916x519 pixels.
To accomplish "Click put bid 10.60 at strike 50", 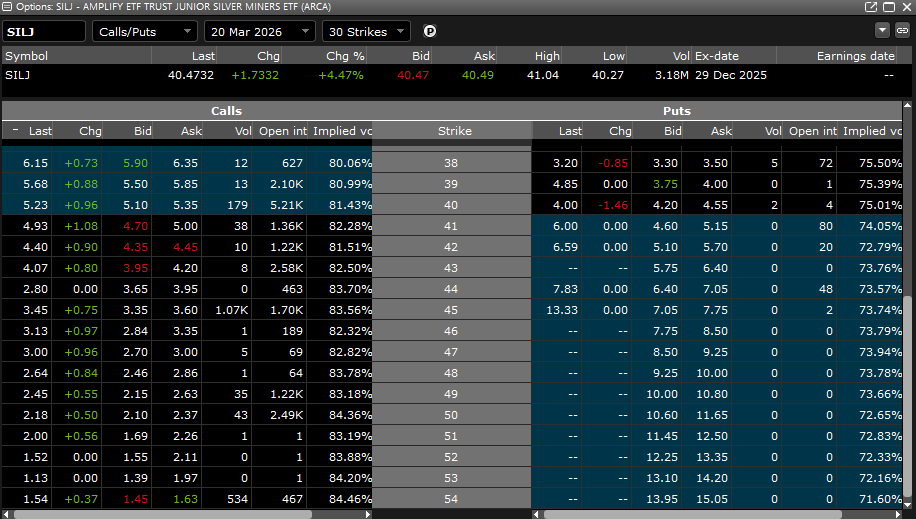I will [x=662, y=415].
